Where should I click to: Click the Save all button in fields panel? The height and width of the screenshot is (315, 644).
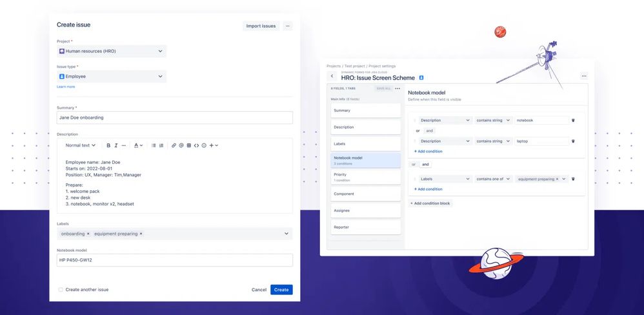point(383,88)
